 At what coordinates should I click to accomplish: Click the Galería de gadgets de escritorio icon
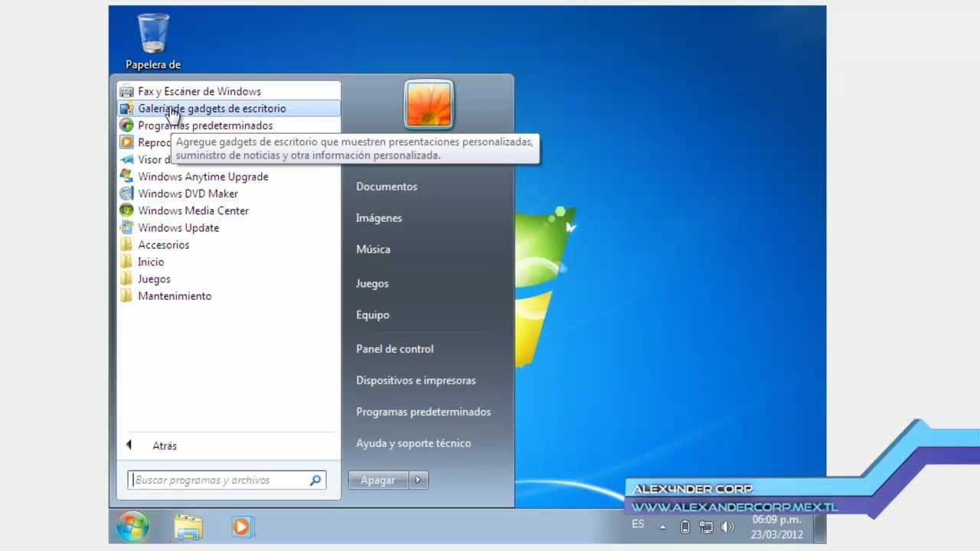[x=126, y=109]
